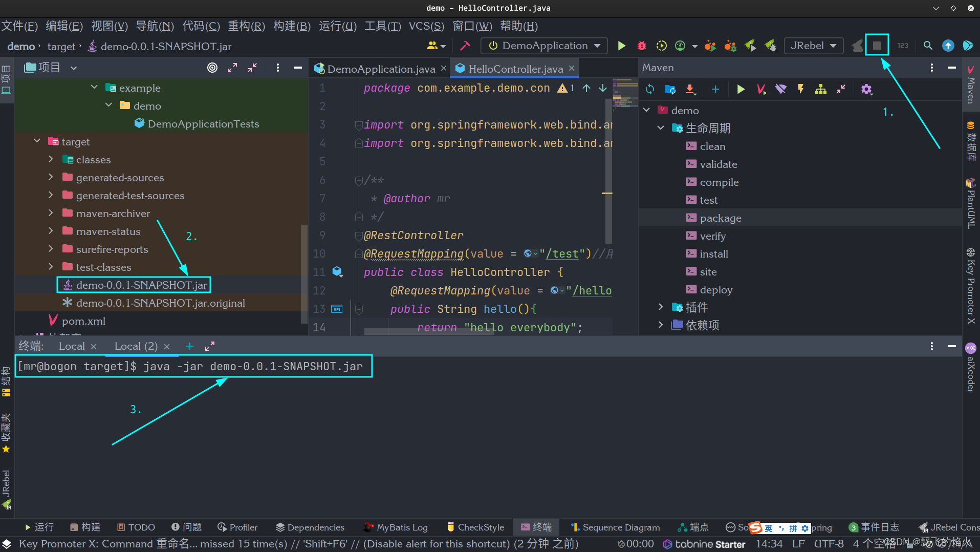Click the gutter icon on line 11
This screenshot has height=552, width=980.
[x=337, y=272]
